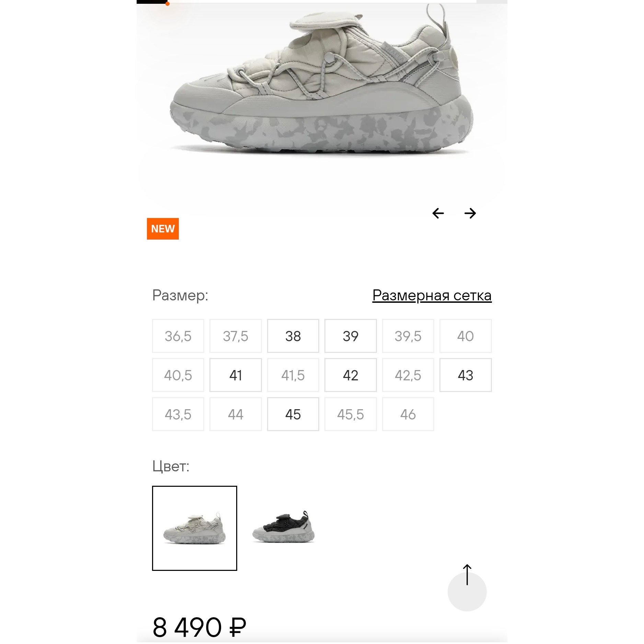644x644 pixels.
Task: Click the 8 490 ₽ price
Action: point(199,627)
